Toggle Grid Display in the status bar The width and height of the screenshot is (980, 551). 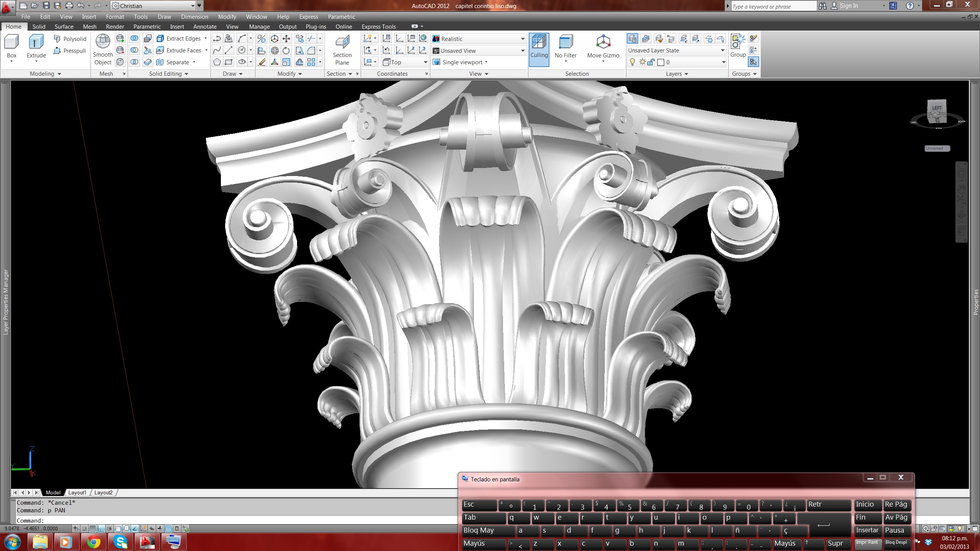pyautogui.click(x=93, y=529)
